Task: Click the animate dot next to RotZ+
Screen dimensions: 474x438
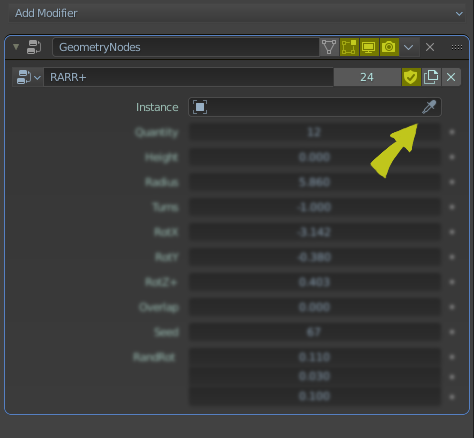Action: pos(452,282)
